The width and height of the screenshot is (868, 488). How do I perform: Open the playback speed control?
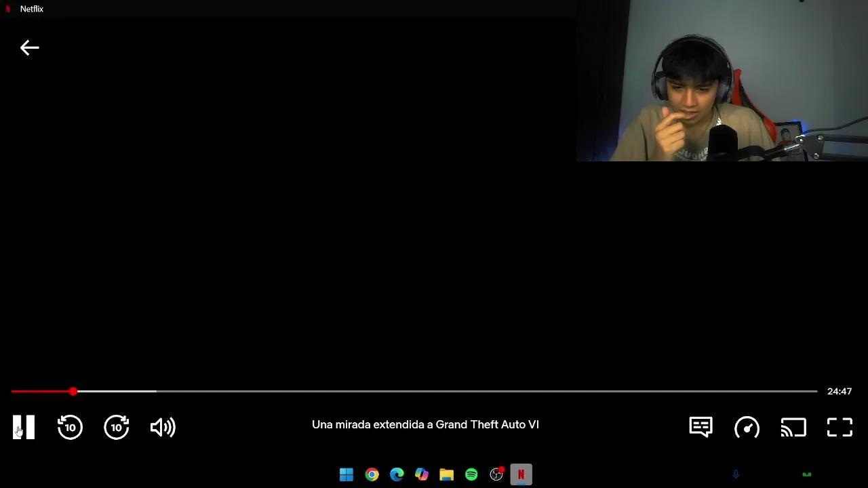click(x=747, y=427)
